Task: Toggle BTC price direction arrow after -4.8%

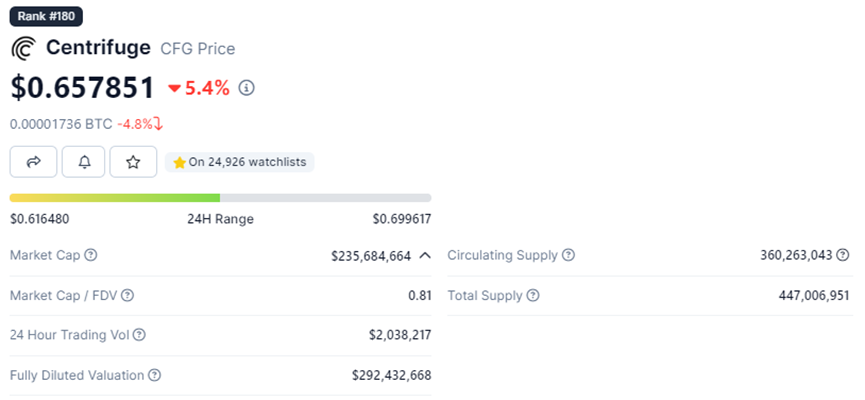Action: [x=158, y=124]
